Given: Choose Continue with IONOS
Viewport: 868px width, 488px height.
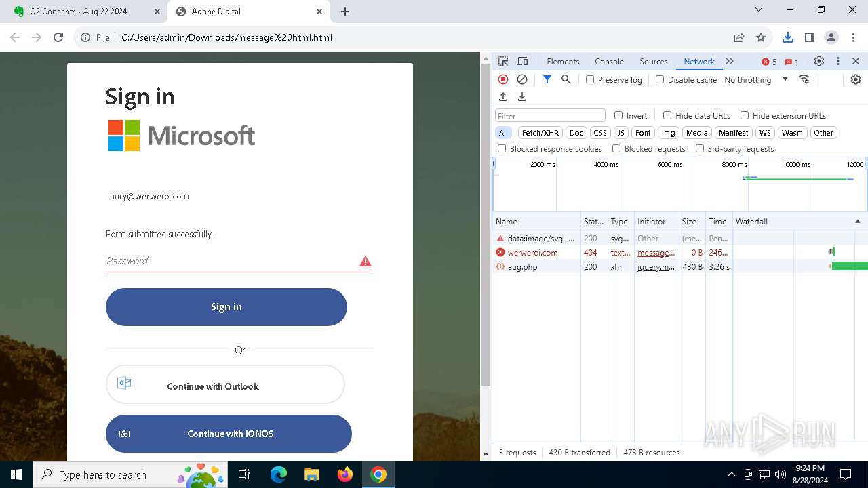Looking at the screenshot, I should coord(229,434).
